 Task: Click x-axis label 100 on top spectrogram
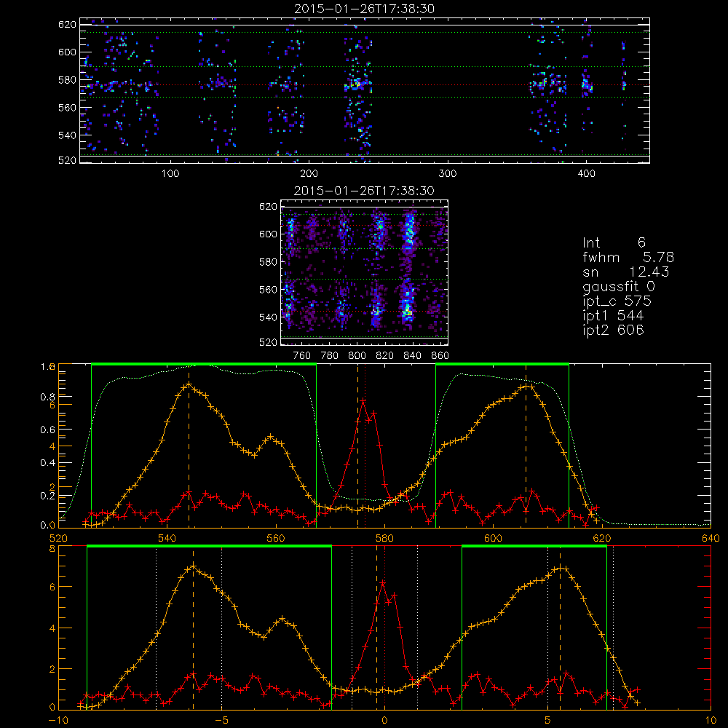(x=170, y=174)
